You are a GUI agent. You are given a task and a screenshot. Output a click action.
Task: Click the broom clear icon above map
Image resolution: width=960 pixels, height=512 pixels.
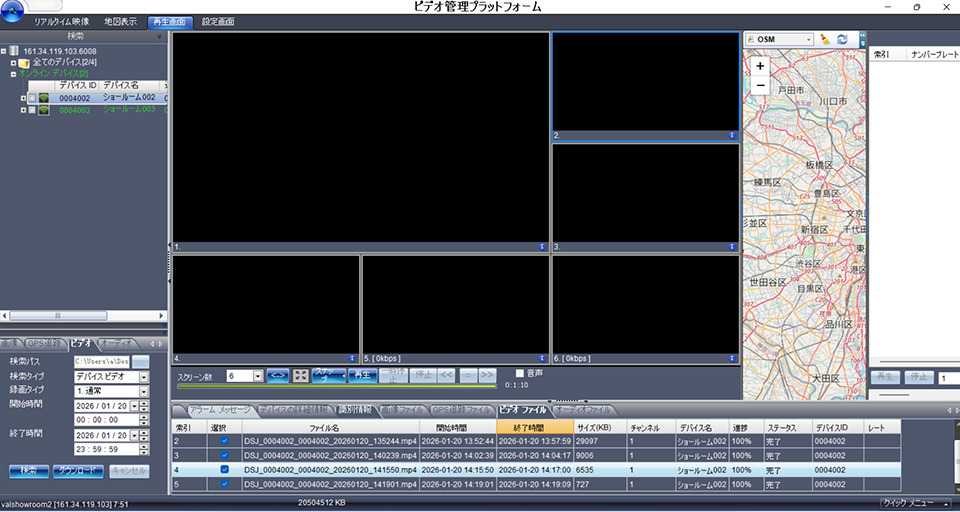pyautogui.click(x=825, y=39)
